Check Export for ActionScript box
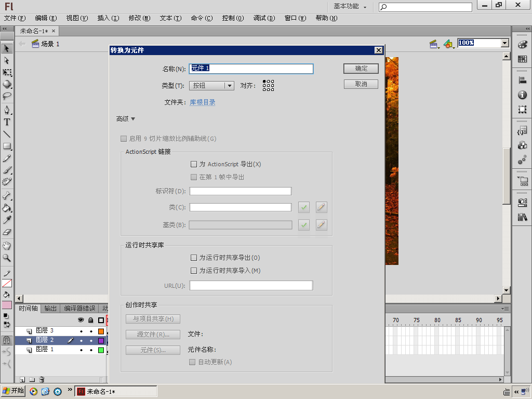Screen dimensions: 532x399 point(194,164)
